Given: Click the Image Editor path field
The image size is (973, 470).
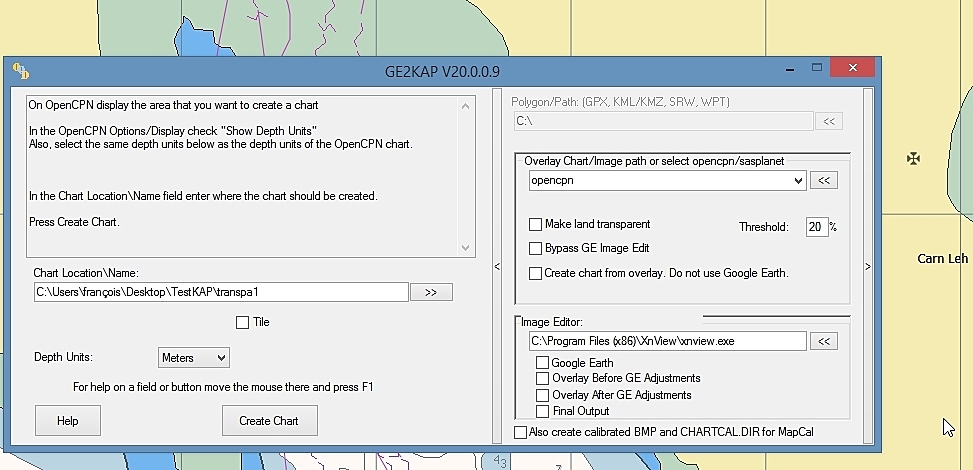Looking at the screenshot, I should (x=668, y=341).
